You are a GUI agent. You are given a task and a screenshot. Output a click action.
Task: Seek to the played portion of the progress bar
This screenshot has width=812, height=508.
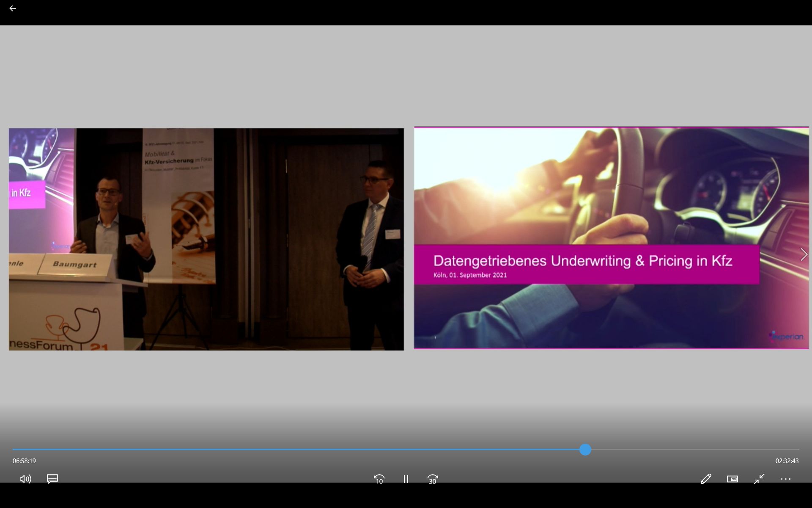coord(296,450)
